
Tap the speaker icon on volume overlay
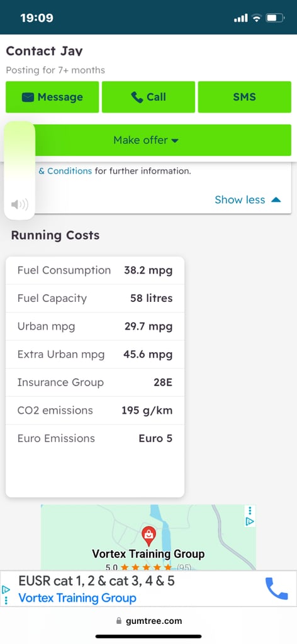coord(20,204)
